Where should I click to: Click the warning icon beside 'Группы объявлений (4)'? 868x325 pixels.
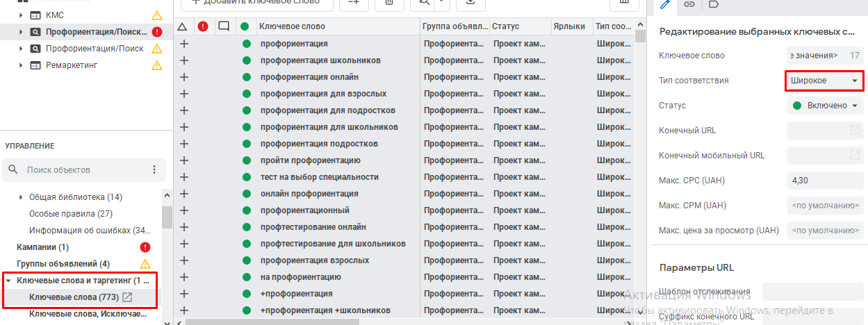(x=145, y=264)
